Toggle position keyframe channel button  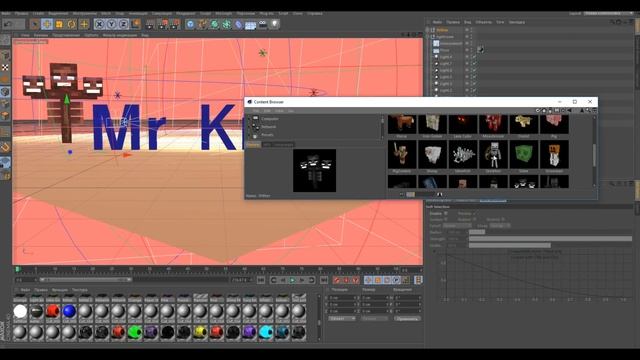point(368,280)
